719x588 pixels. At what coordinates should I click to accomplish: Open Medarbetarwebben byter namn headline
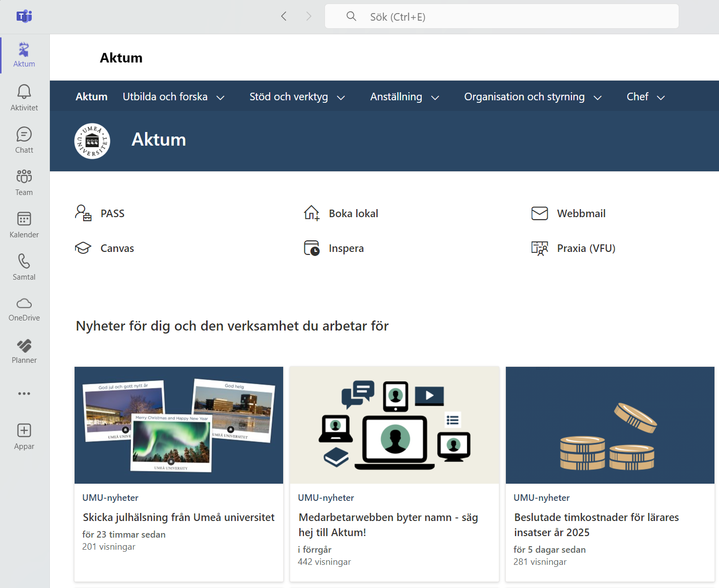tap(388, 525)
